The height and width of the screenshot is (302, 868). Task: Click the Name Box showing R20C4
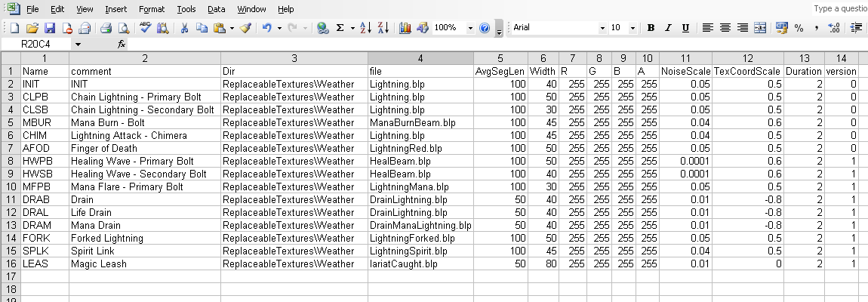pos(36,45)
